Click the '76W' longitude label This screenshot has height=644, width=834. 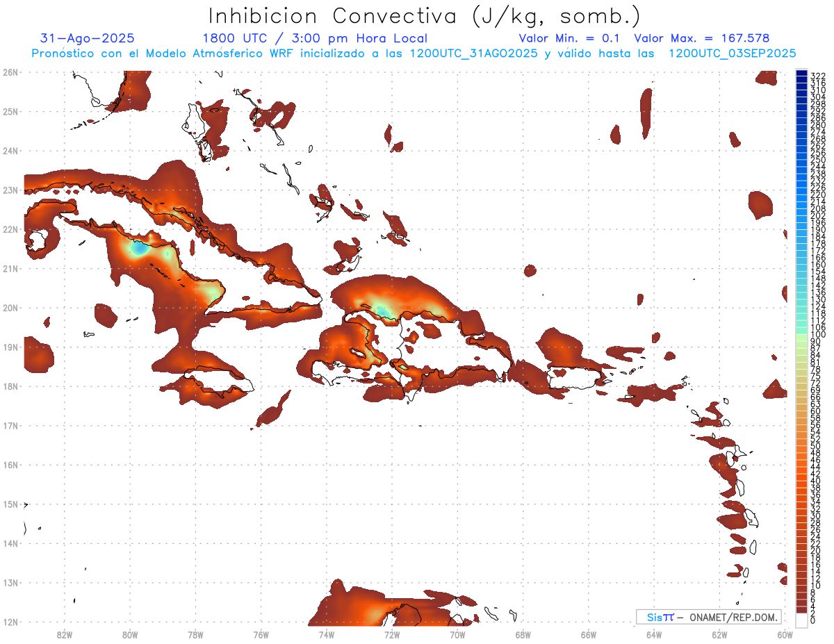(261, 634)
